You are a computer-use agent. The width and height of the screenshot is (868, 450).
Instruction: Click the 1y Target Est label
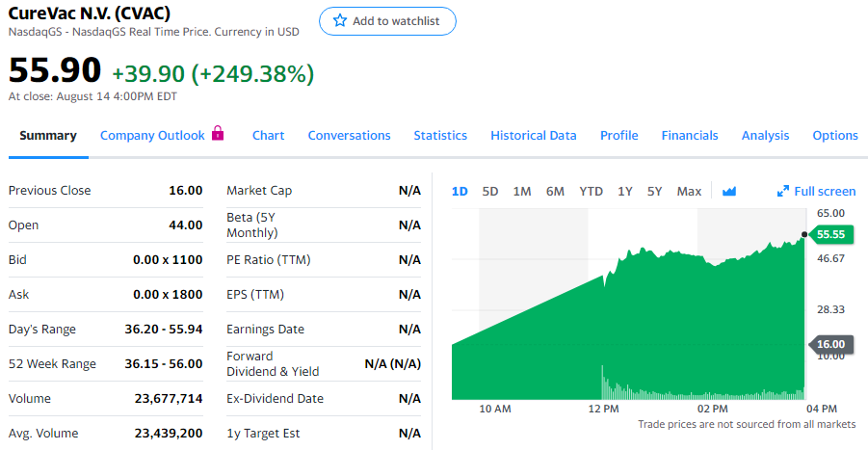[x=263, y=434]
